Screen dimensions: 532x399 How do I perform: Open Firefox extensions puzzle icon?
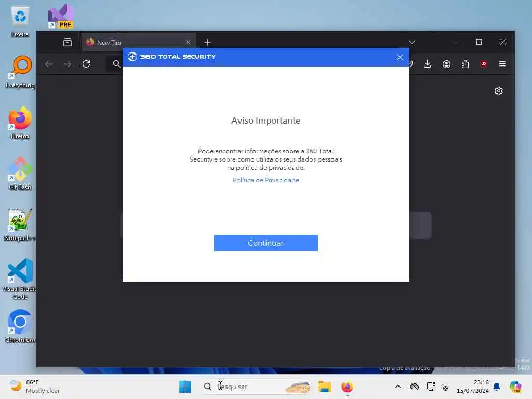pos(465,64)
